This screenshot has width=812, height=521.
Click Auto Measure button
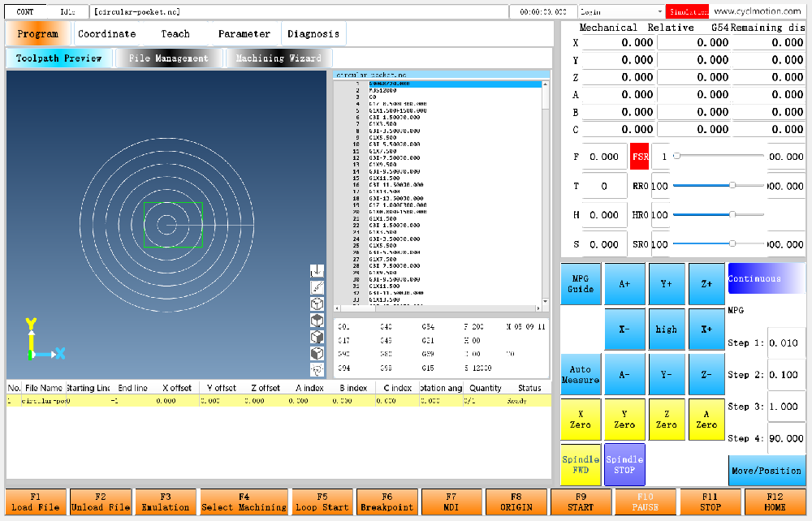(581, 374)
